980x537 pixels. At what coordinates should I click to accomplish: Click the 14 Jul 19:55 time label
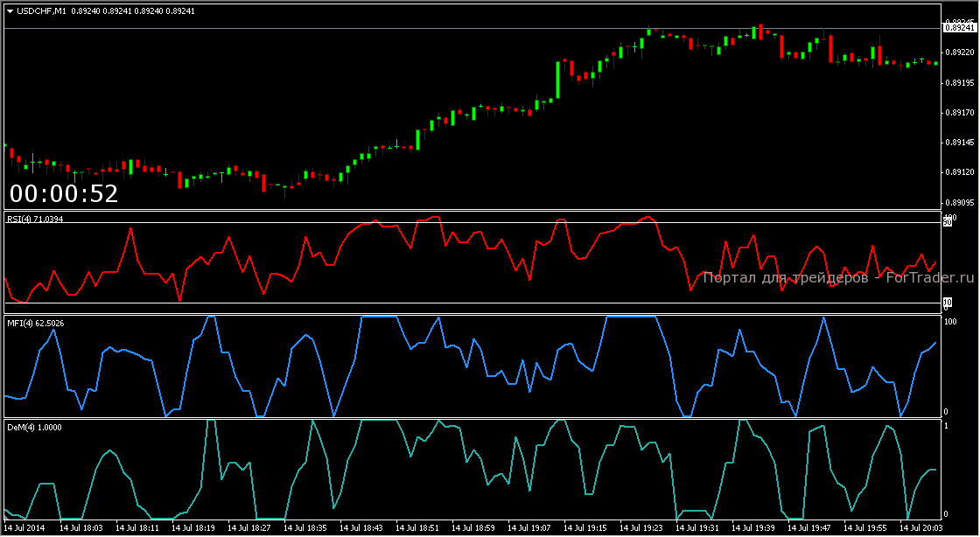click(x=867, y=527)
